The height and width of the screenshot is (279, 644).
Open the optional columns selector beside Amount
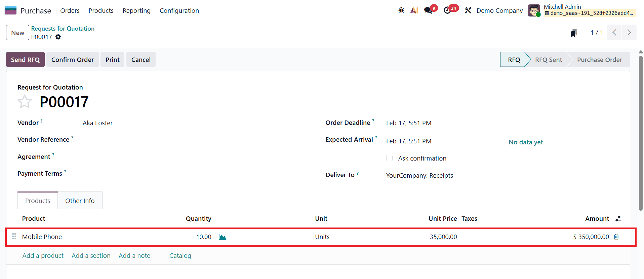click(x=618, y=218)
